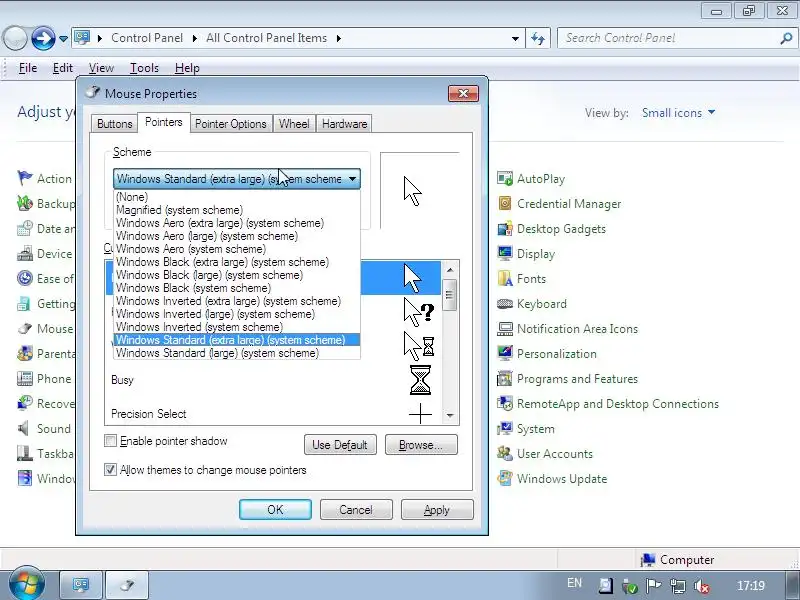Viewport: 800px width, 600px height.
Task: Click the Use Default button
Action: point(340,445)
